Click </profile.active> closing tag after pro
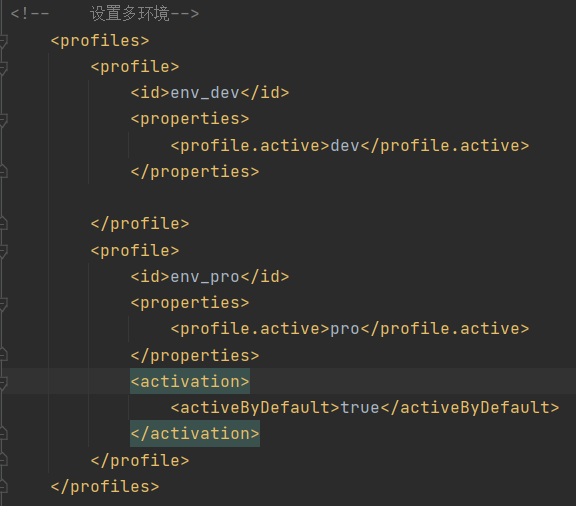Image resolution: width=576 pixels, height=506 pixels. click(x=445, y=329)
